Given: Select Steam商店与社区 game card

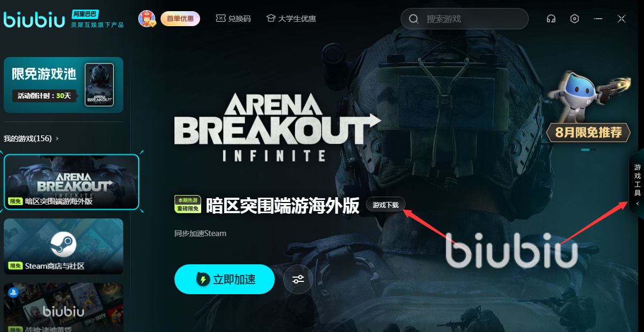Looking at the screenshot, I should coord(63,246).
